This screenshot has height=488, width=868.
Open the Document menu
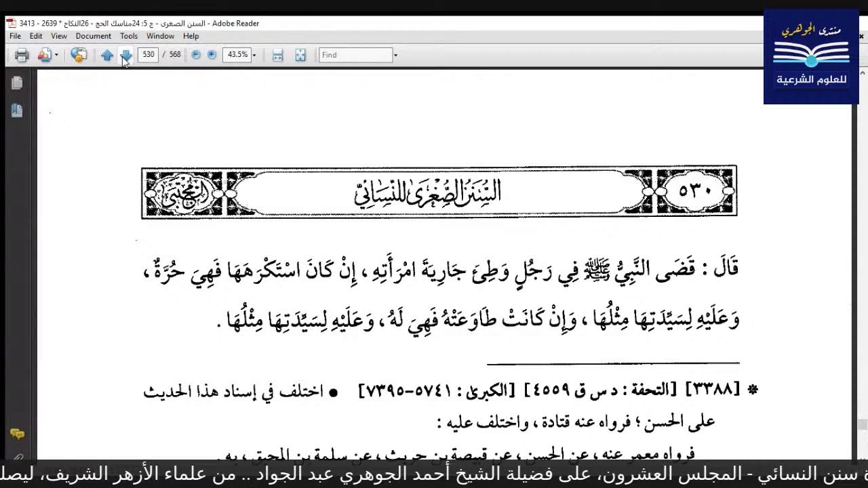point(94,36)
